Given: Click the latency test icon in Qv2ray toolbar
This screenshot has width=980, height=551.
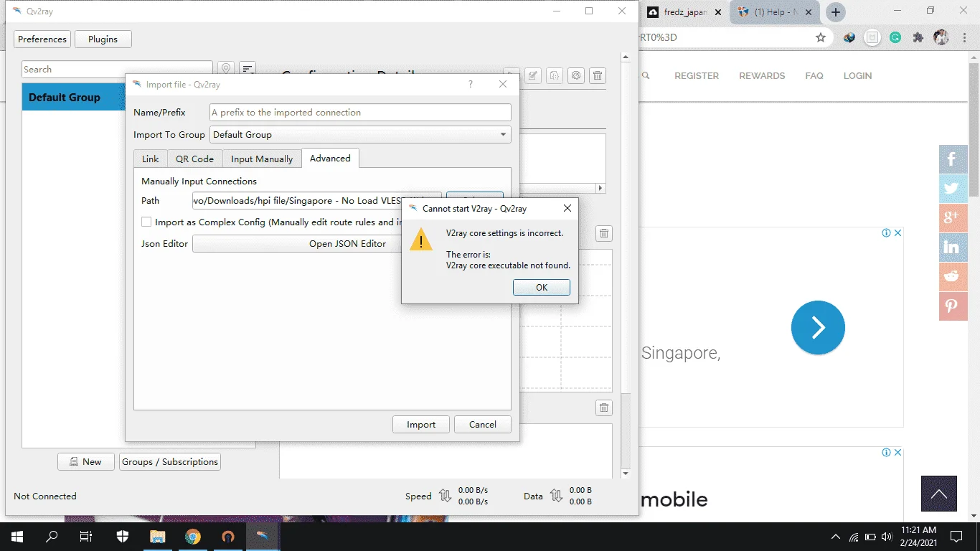Looking at the screenshot, I should point(575,75).
